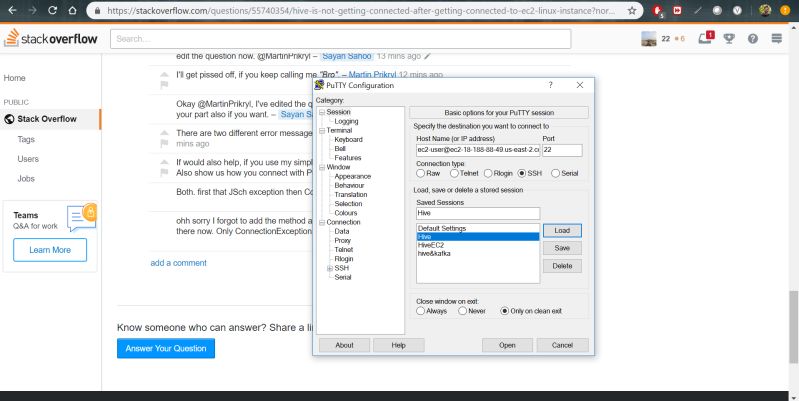The width and height of the screenshot is (799, 401).
Task: Select Logging in the category tree
Action: [347, 121]
